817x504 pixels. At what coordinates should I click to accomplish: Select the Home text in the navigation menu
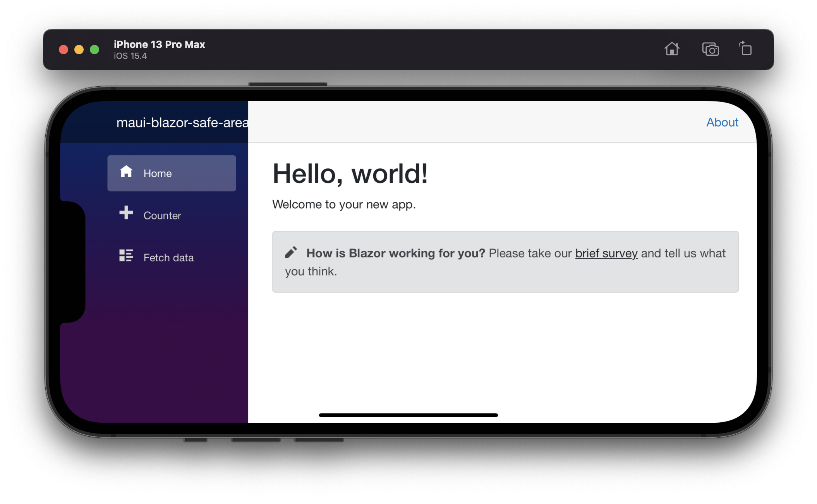(157, 173)
